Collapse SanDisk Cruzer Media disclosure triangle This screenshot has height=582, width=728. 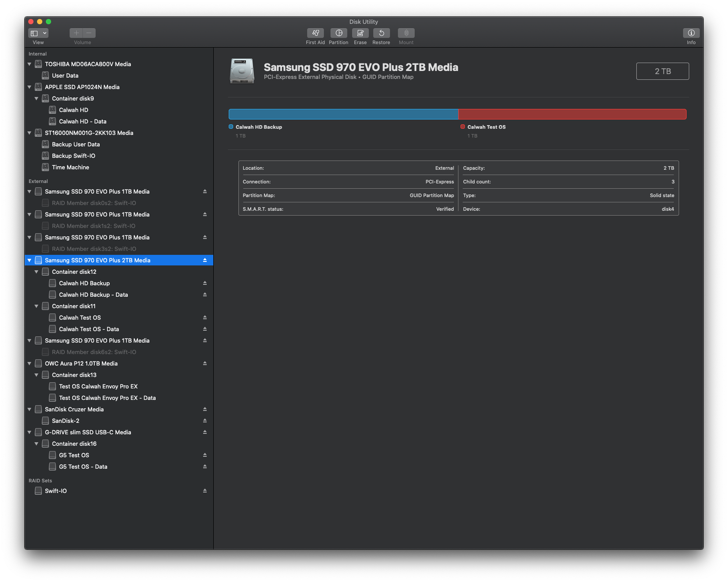coord(30,410)
